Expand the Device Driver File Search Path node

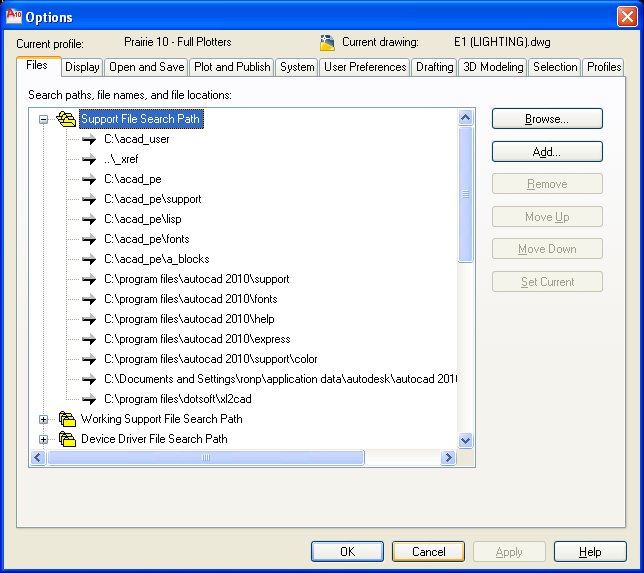tap(43, 440)
